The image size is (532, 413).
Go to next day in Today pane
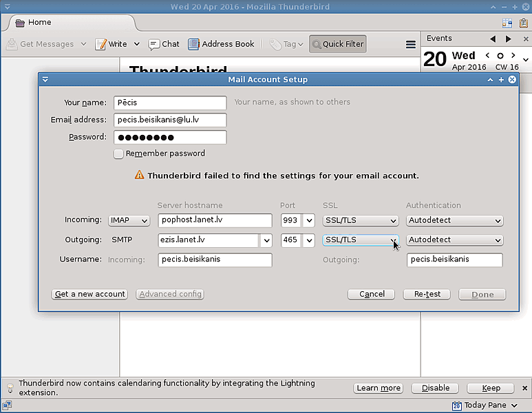click(x=513, y=55)
